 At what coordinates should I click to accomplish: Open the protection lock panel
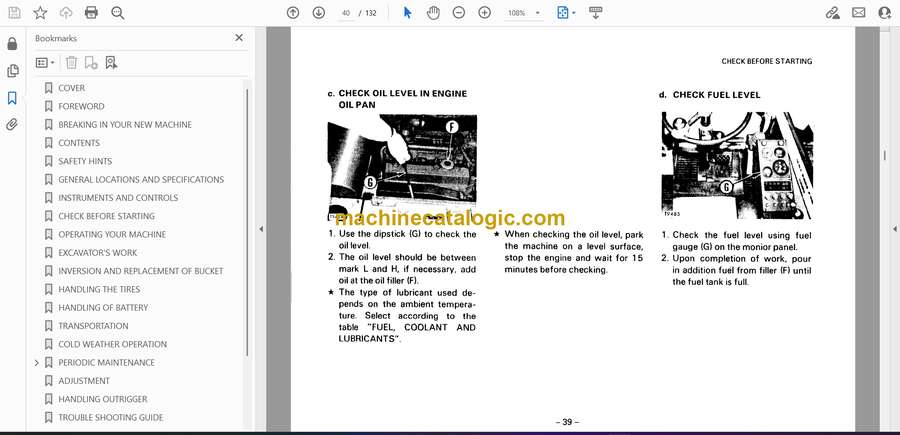[12, 44]
